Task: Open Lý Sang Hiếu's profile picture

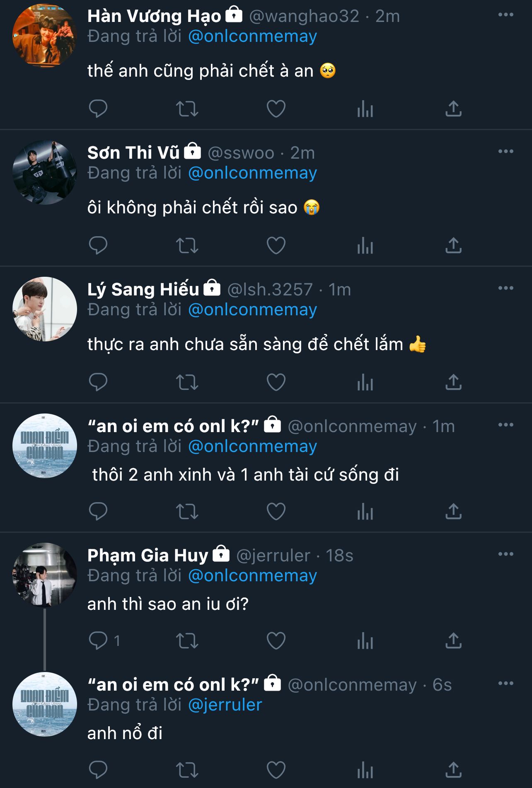Action: coord(45,309)
